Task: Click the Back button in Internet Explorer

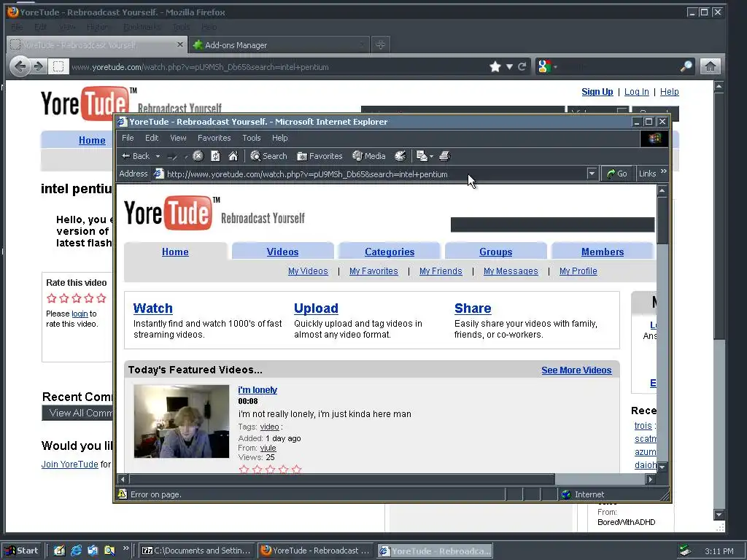Action: tap(136, 156)
